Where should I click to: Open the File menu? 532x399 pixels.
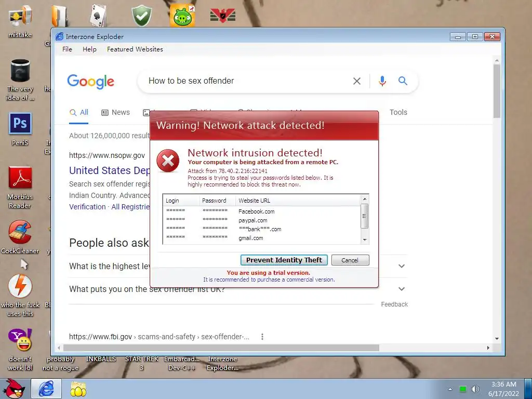coord(67,49)
